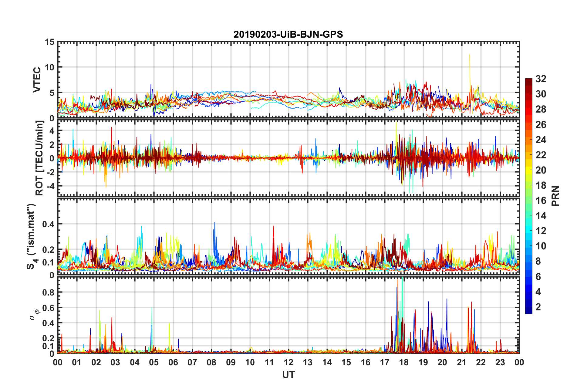Click S4 axis tick label 0.4
The width and height of the screenshot is (577, 392).
(48, 224)
